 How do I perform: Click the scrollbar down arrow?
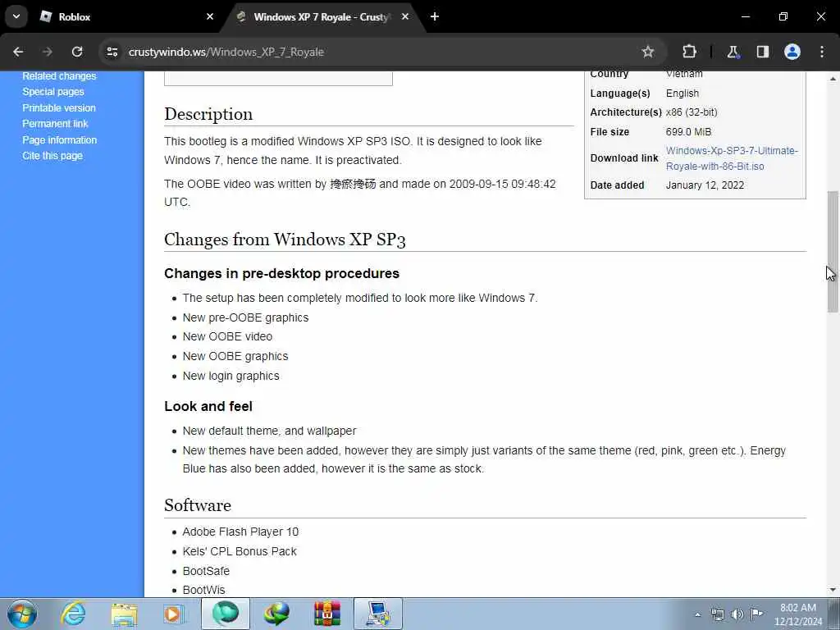pyautogui.click(x=833, y=590)
